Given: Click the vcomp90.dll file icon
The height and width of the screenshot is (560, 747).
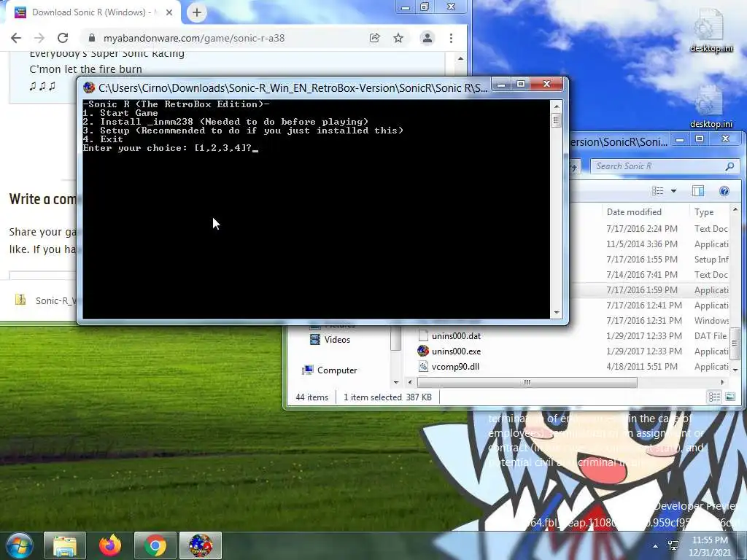Looking at the screenshot, I should pyautogui.click(x=423, y=367).
